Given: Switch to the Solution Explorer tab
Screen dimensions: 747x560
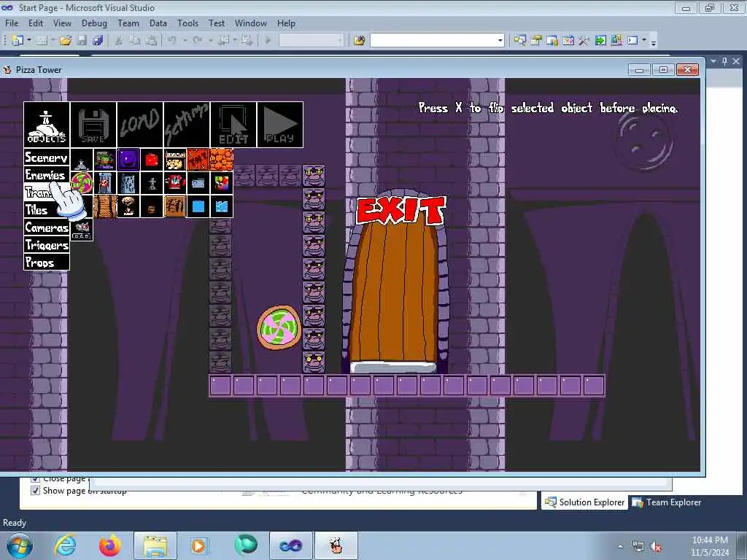Looking at the screenshot, I should coord(585,502).
